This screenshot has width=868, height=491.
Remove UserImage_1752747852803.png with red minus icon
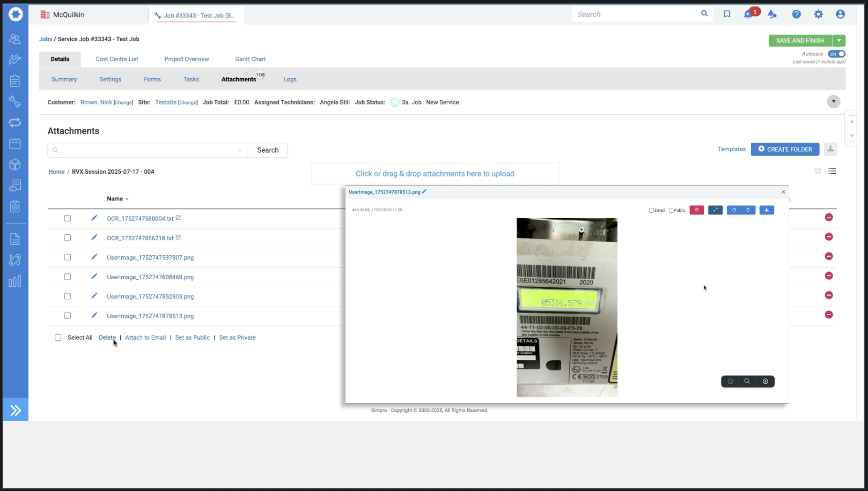tap(829, 295)
